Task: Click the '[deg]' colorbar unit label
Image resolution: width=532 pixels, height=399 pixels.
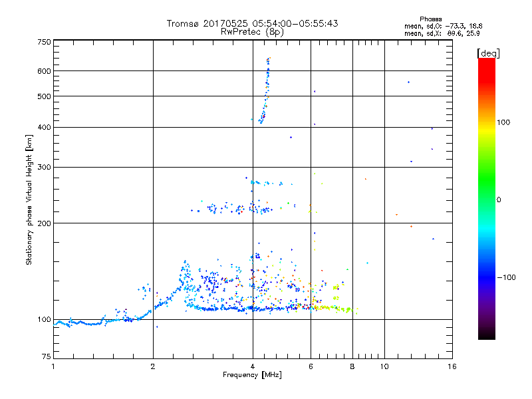Action: click(x=488, y=53)
